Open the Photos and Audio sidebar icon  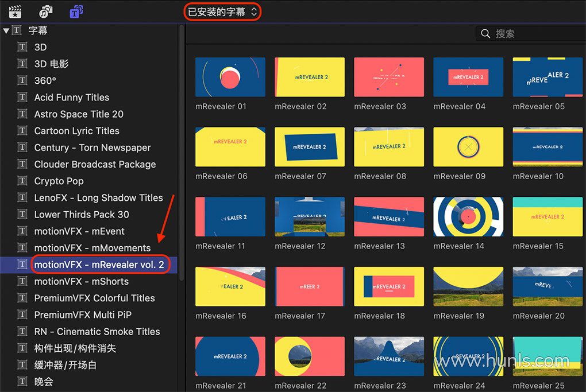coord(45,11)
